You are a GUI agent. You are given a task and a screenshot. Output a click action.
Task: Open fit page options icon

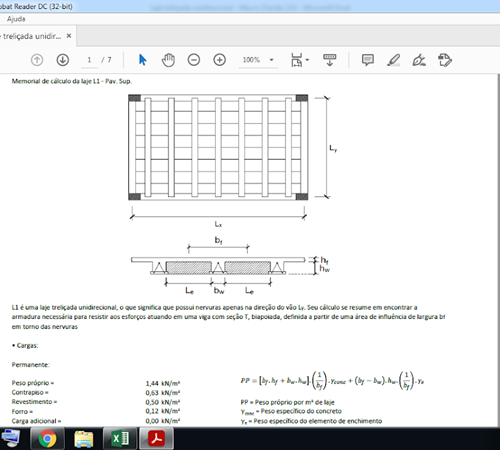[296, 60]
